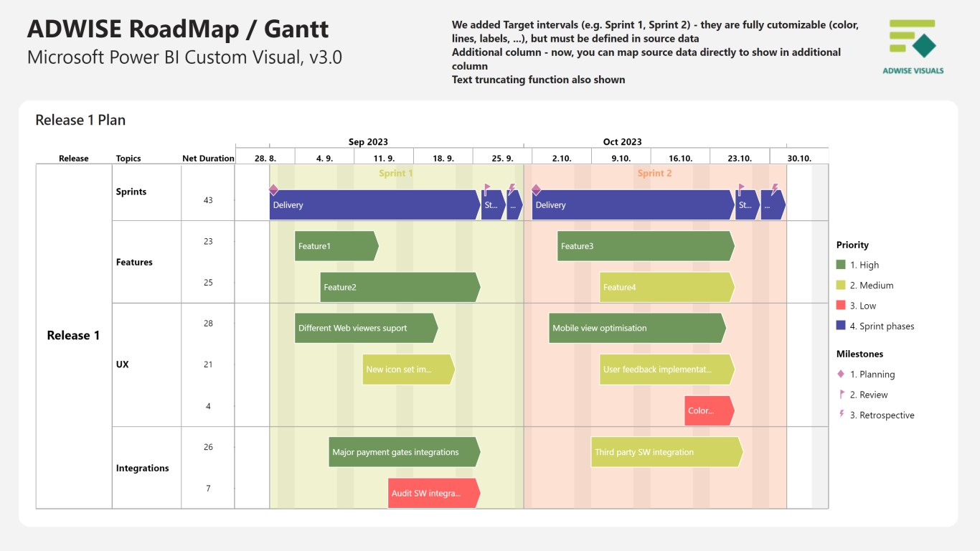This screenshot has width=980, height=551.
Task: Click the Sprint 1 Retrospective lightning milestone
Action: 512,189
